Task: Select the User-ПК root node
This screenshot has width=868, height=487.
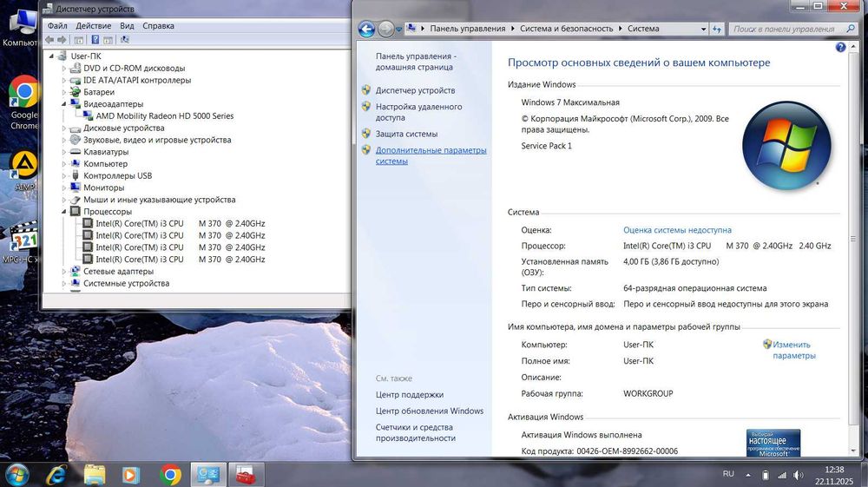Action: pyautogui.click(x=86, y=56)
